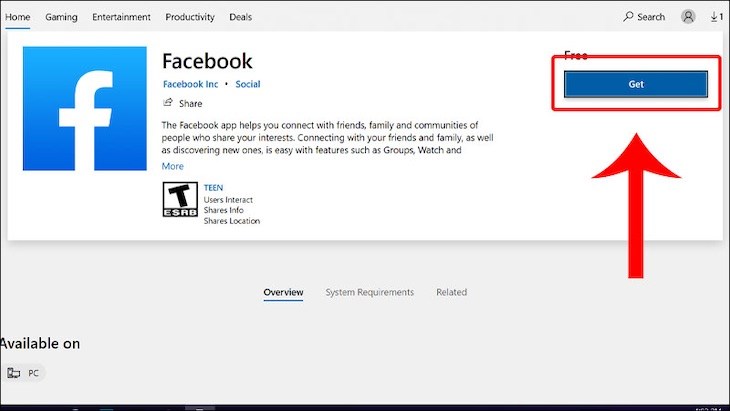Open the Related tab
This screenshot has width=730, height=411.
452,292
